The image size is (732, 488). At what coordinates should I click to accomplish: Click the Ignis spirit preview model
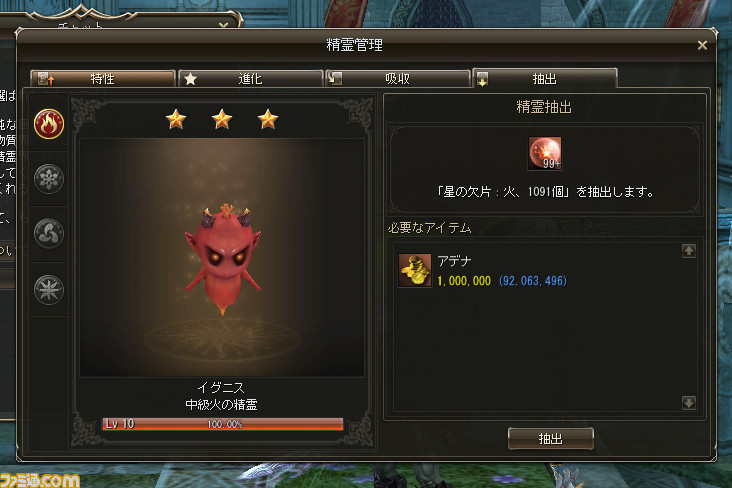pos(223,258)
